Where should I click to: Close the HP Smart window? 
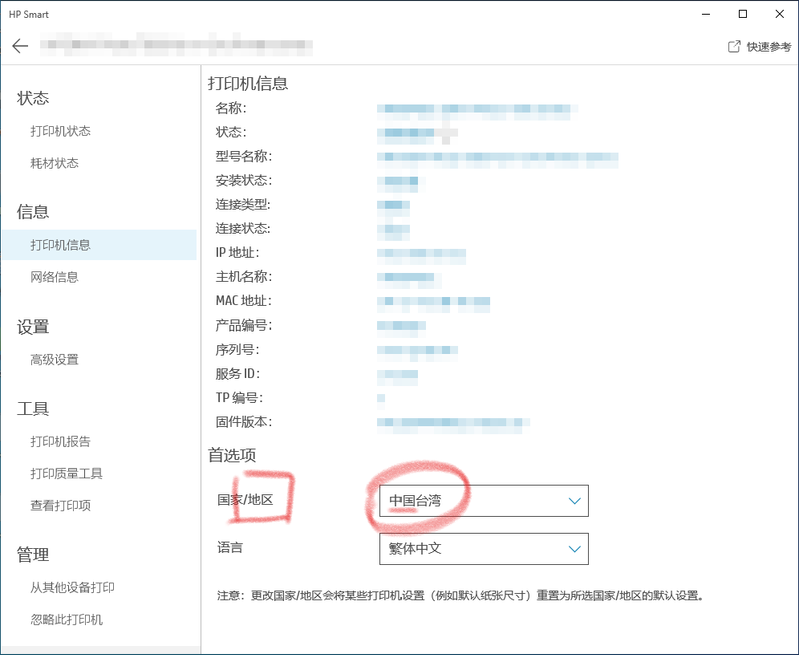coord(780,14)
